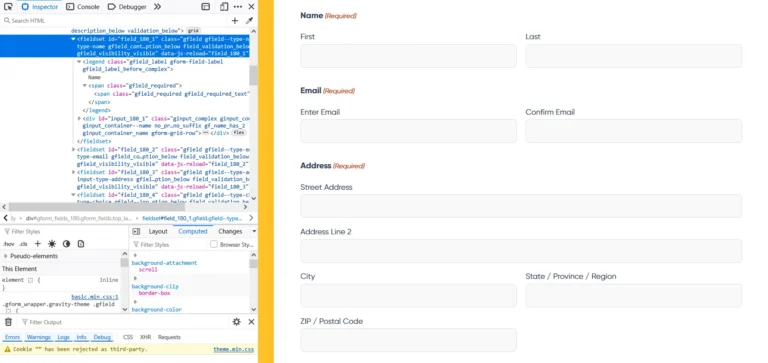Navigate breadcrumbs left with arrow

pos(5,218)
